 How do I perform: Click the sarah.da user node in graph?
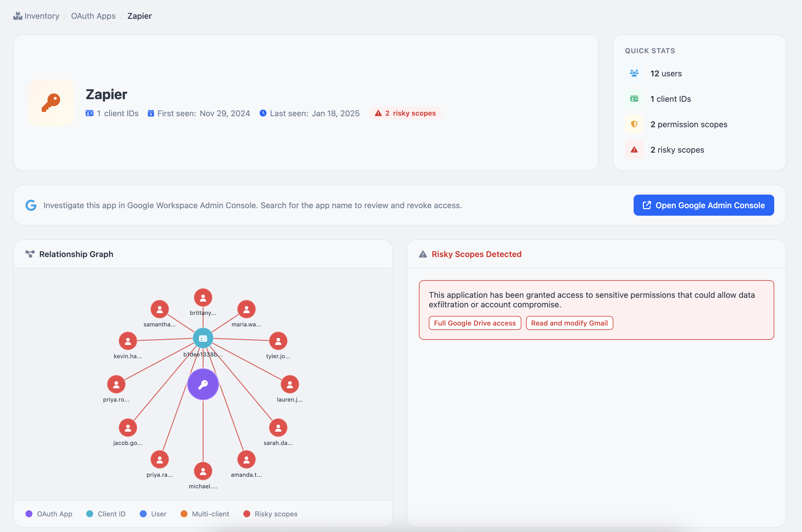click(x=278, y=428)
